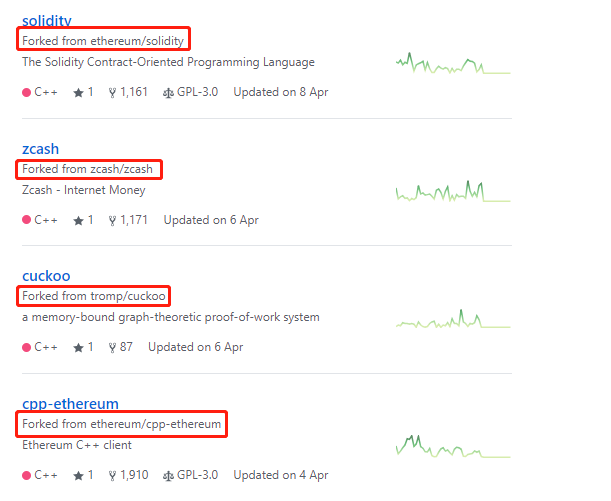Viewport: 611px width, 501px height.
Task: Open the solidity repository link
Action: click(x=47, y=20)
